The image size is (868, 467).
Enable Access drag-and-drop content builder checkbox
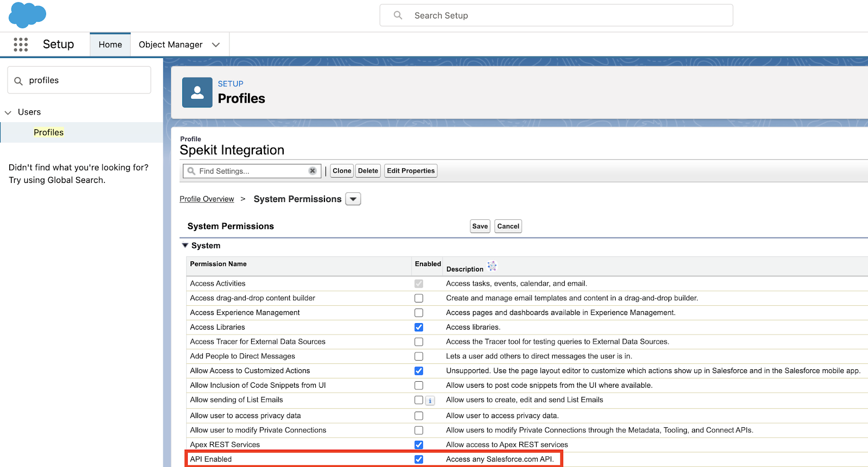(x=419, y=298)
